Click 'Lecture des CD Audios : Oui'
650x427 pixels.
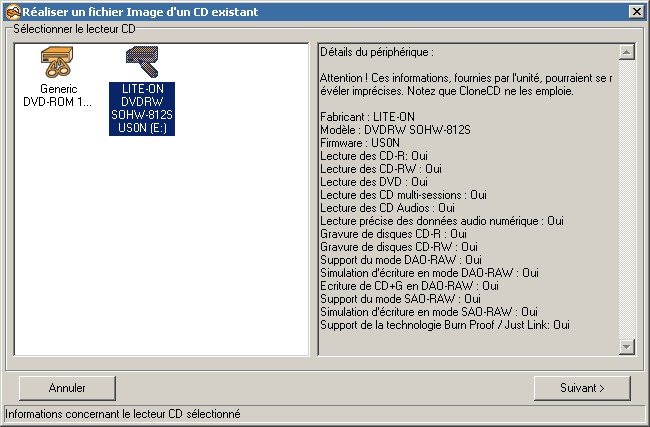coord(387,208)
